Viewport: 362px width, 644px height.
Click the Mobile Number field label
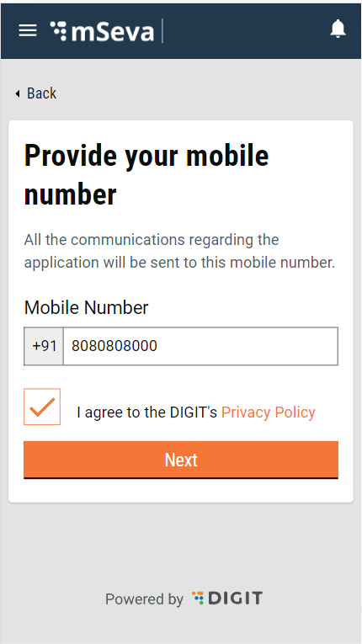click(86, 307)
